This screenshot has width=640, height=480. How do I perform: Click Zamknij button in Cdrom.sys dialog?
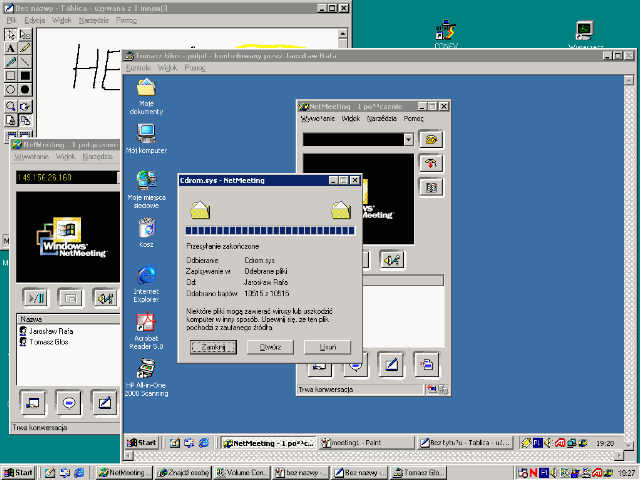click(213, 347)
